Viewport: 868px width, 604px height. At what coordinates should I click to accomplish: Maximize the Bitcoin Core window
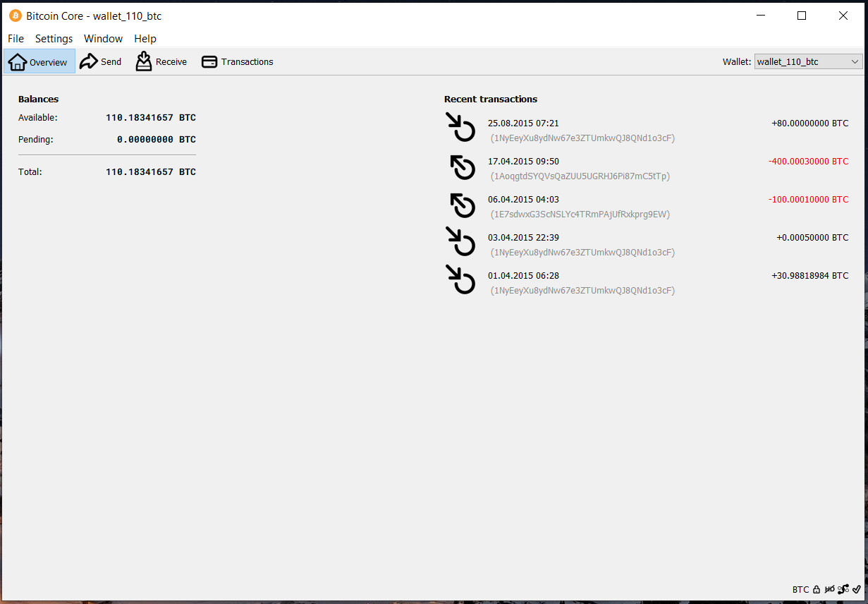click(x=802, y=16)
